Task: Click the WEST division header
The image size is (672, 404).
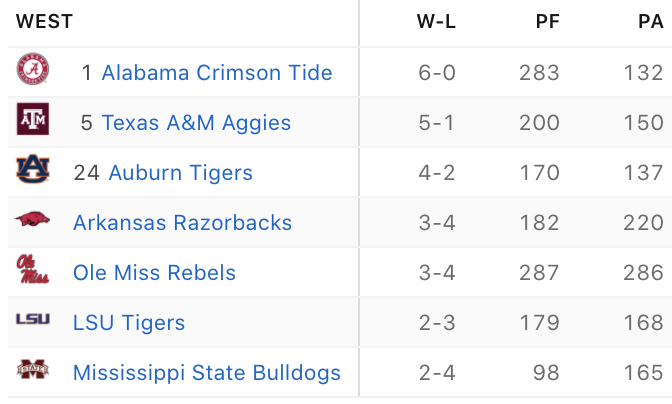Action: [x=45, y=21]
